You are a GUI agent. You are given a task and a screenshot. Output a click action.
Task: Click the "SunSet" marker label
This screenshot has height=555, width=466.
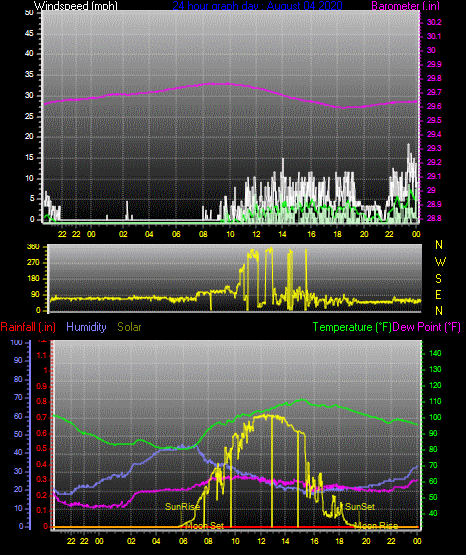[359, 507]
